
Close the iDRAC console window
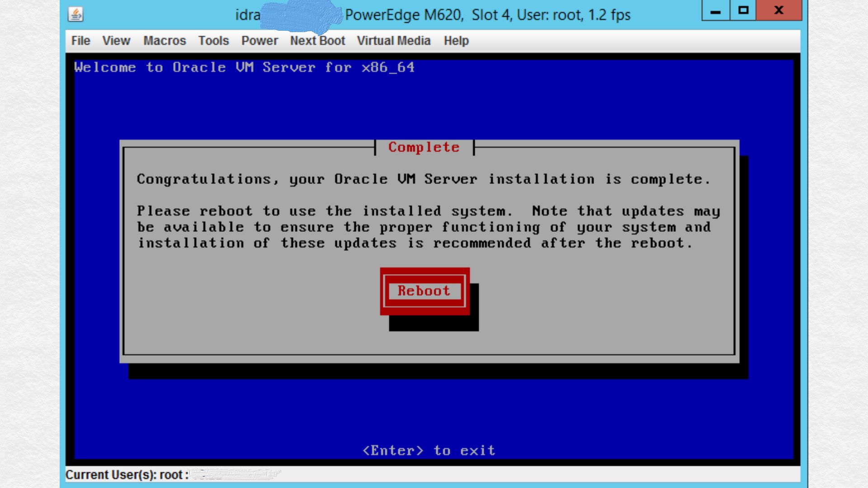tap(778, 10)
